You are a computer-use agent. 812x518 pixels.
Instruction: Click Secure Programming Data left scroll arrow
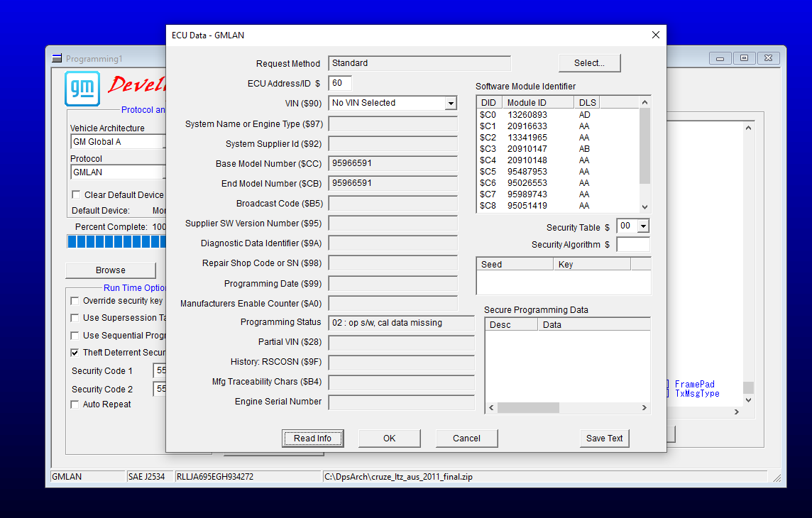click(491, 408)
